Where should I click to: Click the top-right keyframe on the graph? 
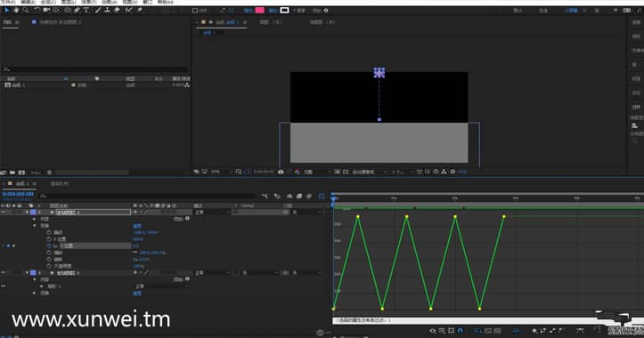click(504, 216)
